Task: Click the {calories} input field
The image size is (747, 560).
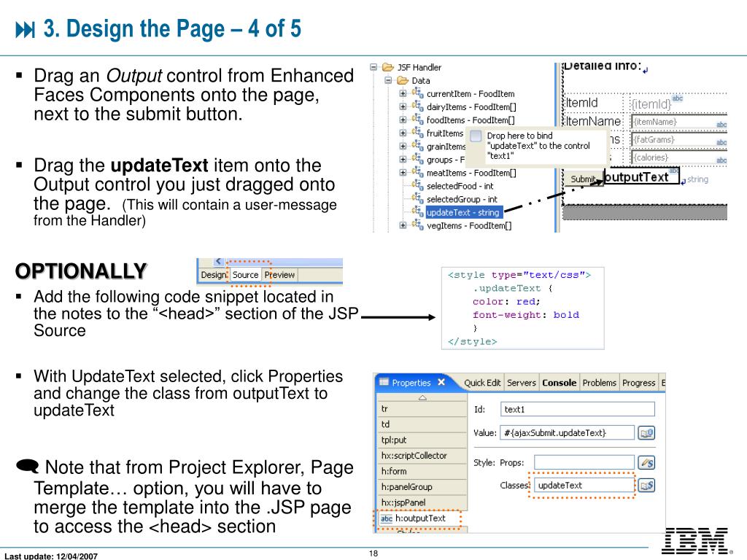Action: [x=679, y=157]
